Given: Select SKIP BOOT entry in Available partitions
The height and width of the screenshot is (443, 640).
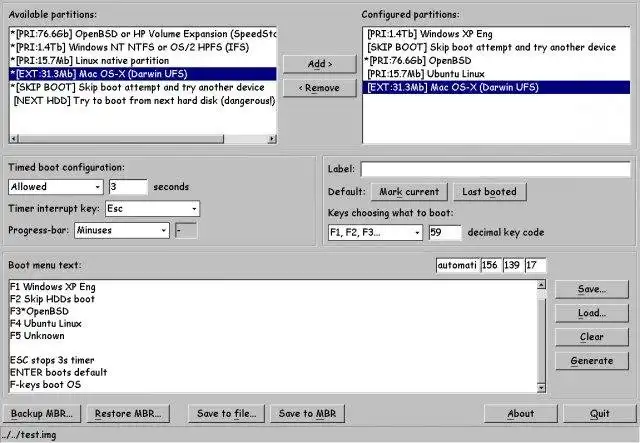Looking at the screenshot, I should (143, 87).
